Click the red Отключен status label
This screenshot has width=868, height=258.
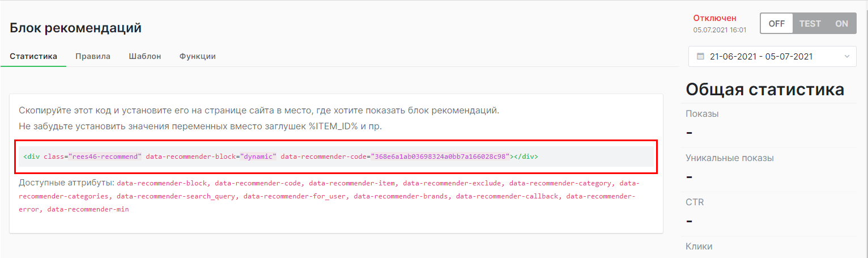coord(716,18)
